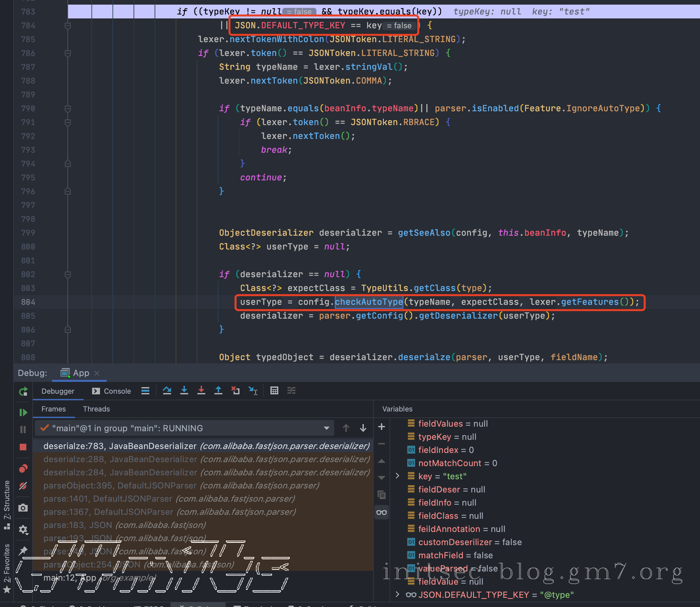Click the New Watch plus button
Image resolution: width=700 pixels, height=607 pixels.
point(382,427)
